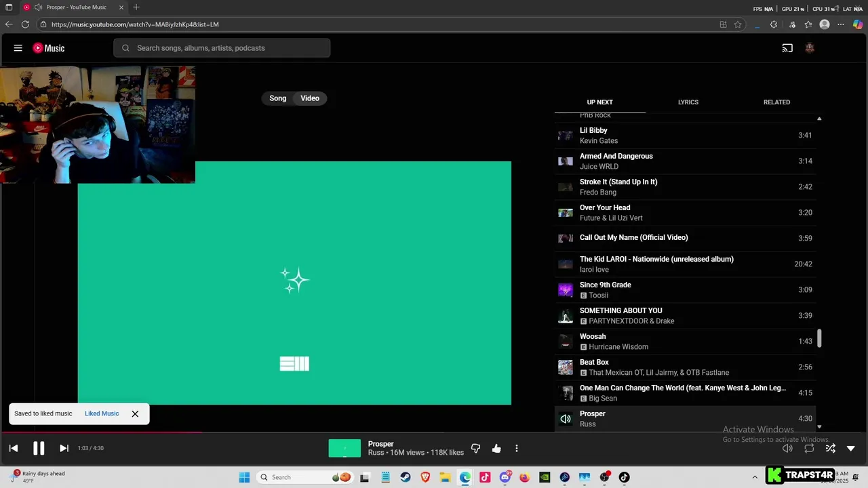Image resolution: width=868 pixels, height=488 pixels.
Task: Play Lil Bibby by Kevin Gates
Action: click(685, 136)
